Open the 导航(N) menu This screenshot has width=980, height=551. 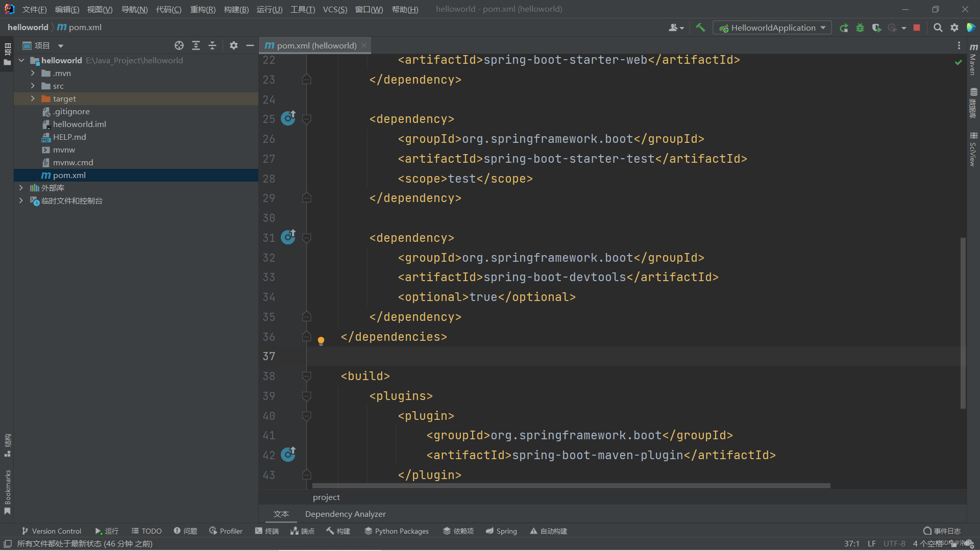tap(134, 9)
